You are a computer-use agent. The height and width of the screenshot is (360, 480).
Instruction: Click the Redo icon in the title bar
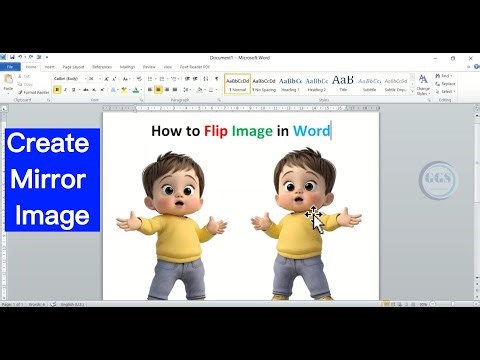(31, 57)
